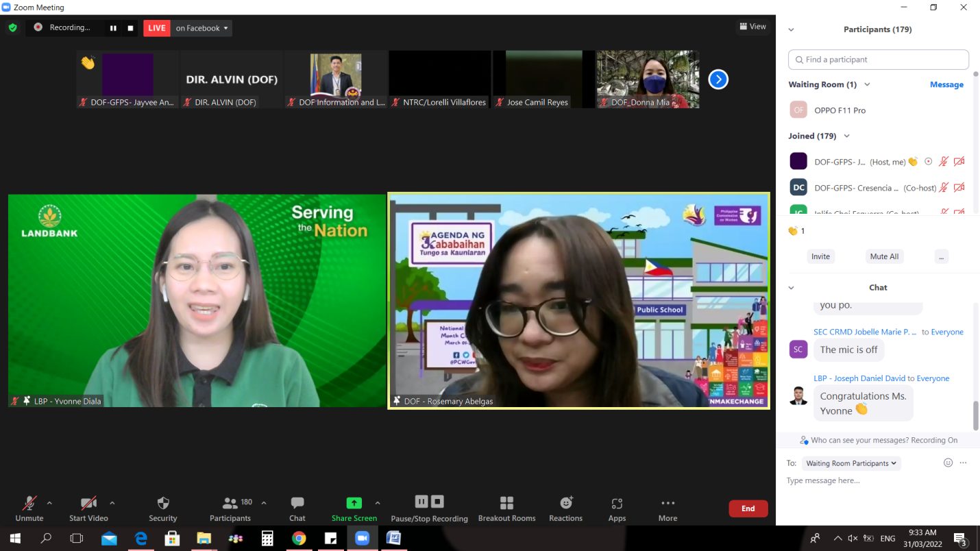980x551 pixels.
Task: Stop the recording from top bar
Action: click(x=130, y=28)
